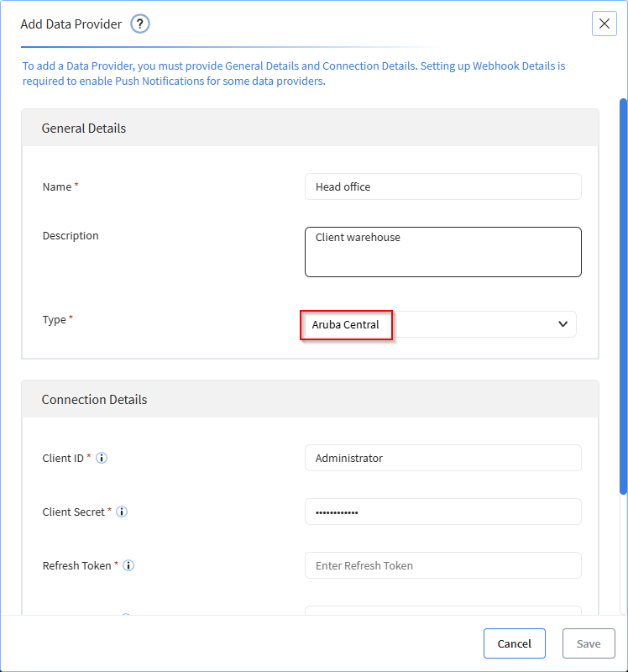
Task: Click the Description box with Client warehouse
Action: (x=443, y=252)
